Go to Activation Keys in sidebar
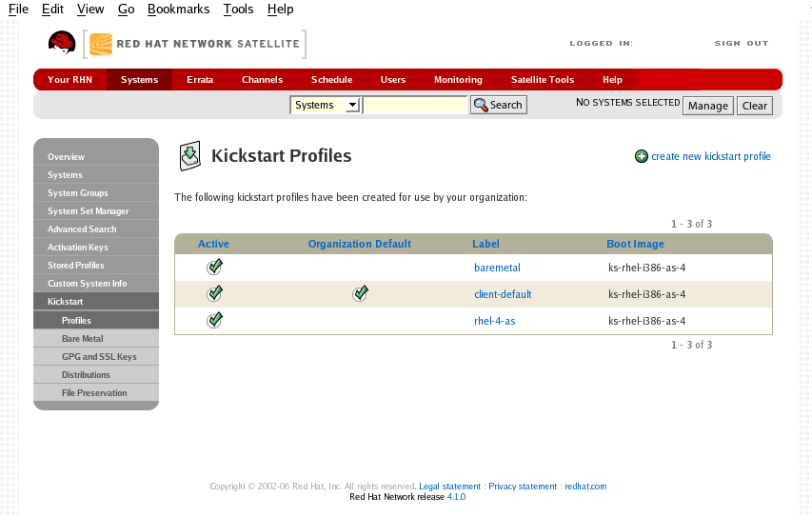This screenshot has width=812, height=517. click(x=77, y=248)
